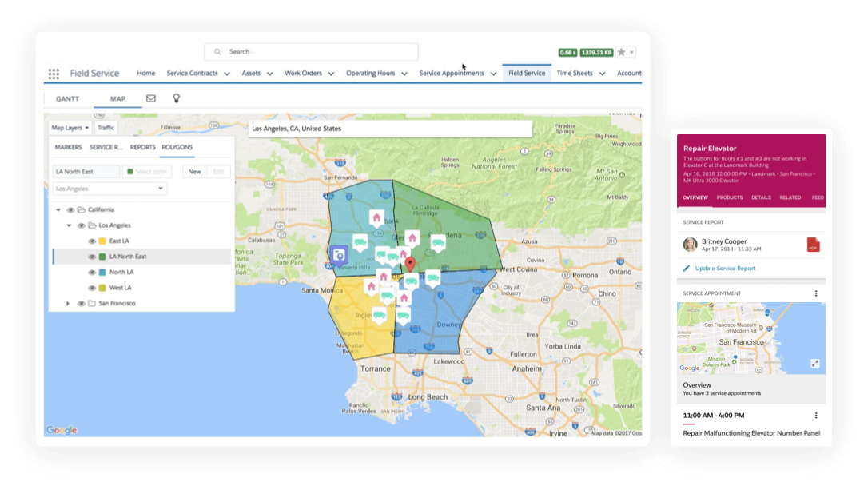Open Assets menu chevron
868x486 pixels.
pos(269,74)
